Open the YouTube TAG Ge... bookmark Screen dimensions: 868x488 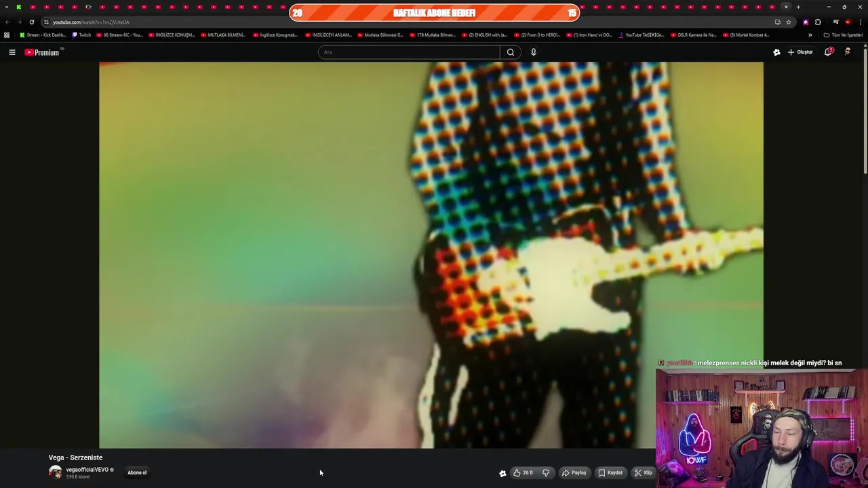(642, 35)
